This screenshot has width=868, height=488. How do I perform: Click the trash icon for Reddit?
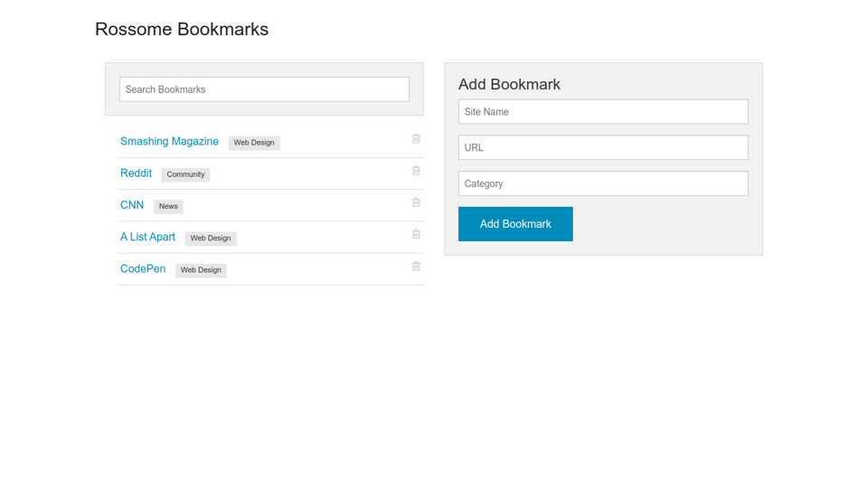[416, 171]
